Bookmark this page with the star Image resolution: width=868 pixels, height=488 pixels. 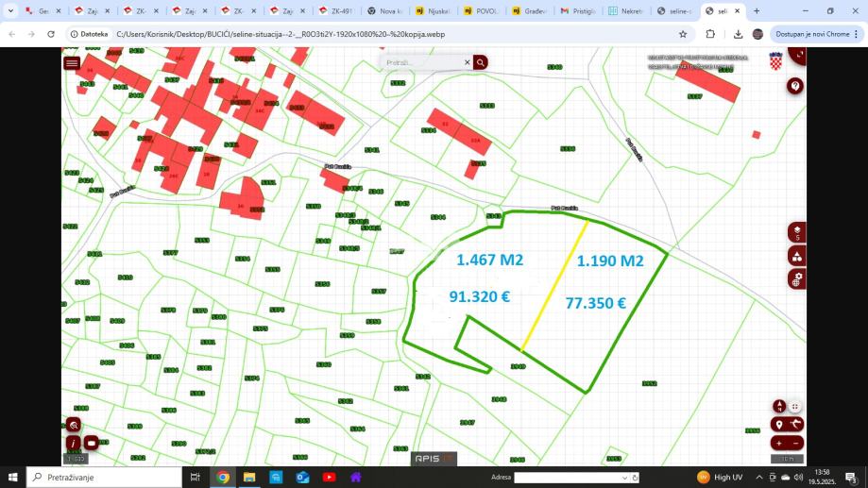(683, 34)
